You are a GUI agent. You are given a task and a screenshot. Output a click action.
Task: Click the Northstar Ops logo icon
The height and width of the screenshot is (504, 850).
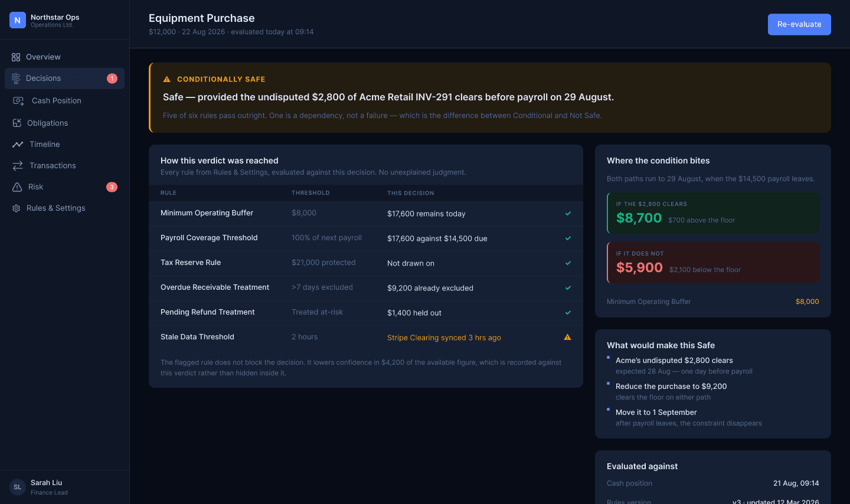(18, 20)
